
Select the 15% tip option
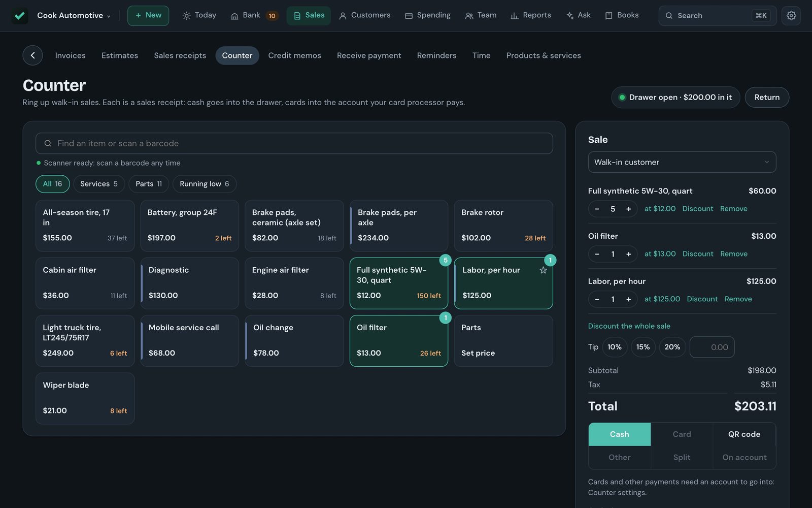pos(643,347)
